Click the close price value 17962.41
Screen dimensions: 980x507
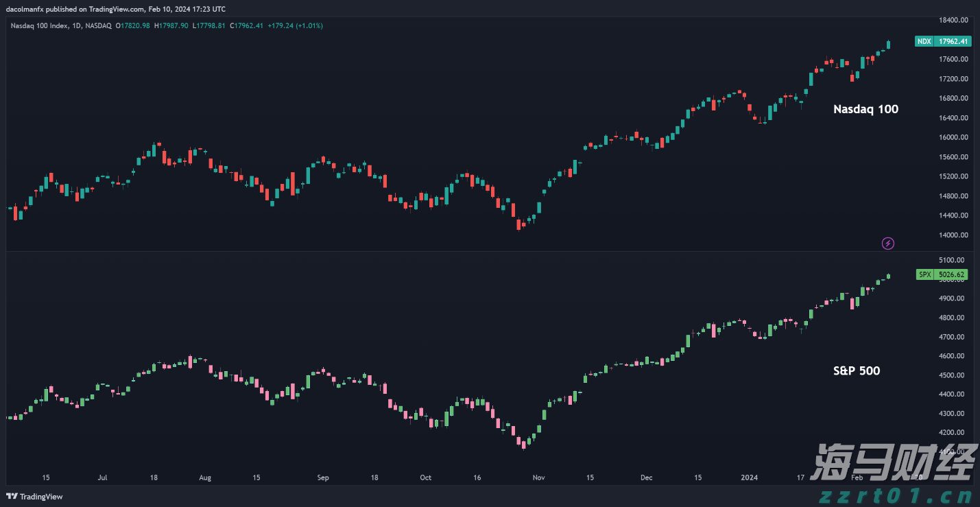[246, 25]
